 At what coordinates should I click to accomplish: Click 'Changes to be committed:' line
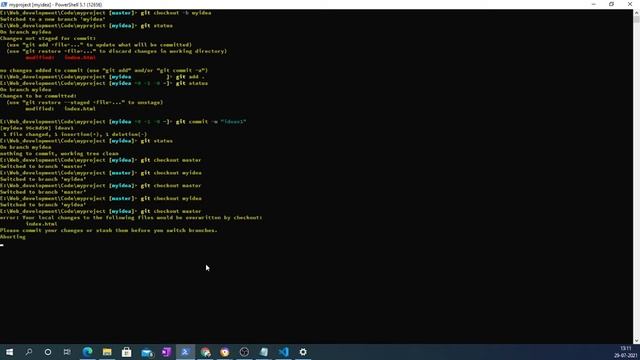coord(38,96)
